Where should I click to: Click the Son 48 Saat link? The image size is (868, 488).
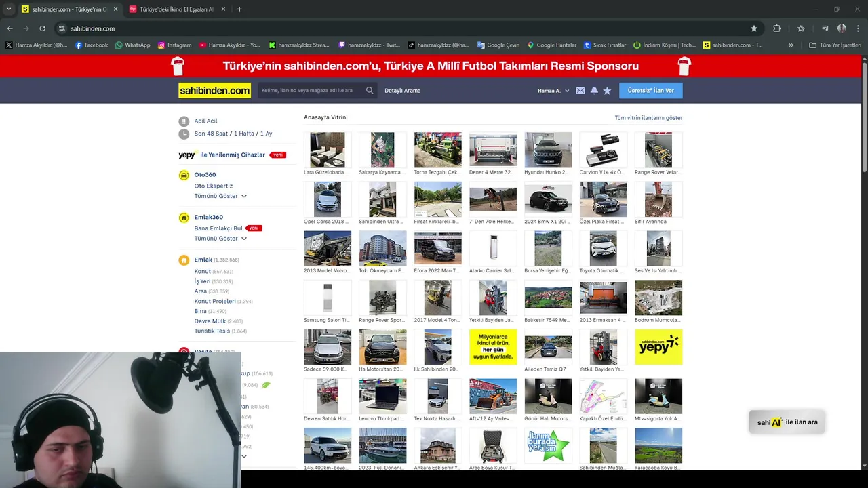tap(211, 134)
